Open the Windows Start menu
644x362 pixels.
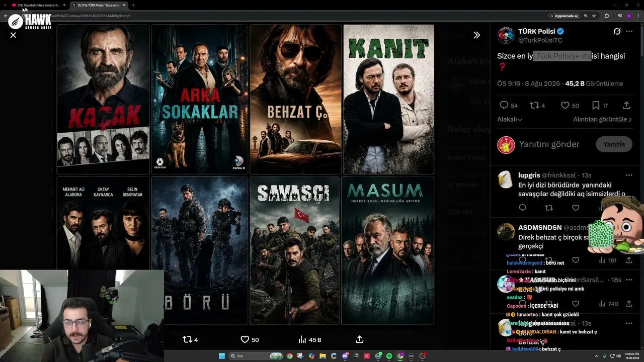pyautogui.click(x=222, y=356)
